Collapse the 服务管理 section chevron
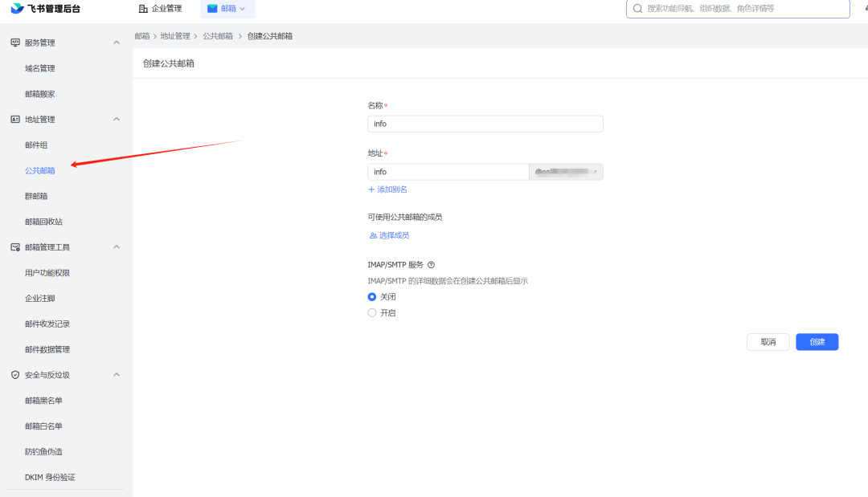868x497 pixels. 117,43
